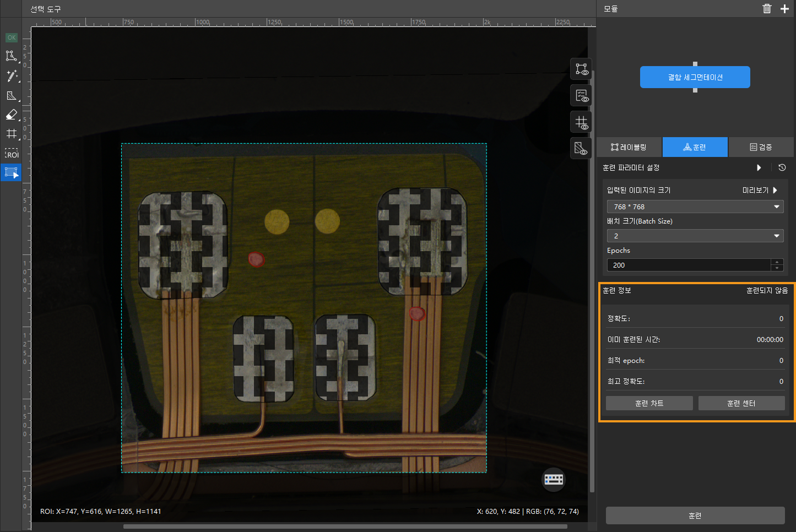Reset training parameters with the restore icon
Screen dimensions: 796x532
(x=782, y=168)
